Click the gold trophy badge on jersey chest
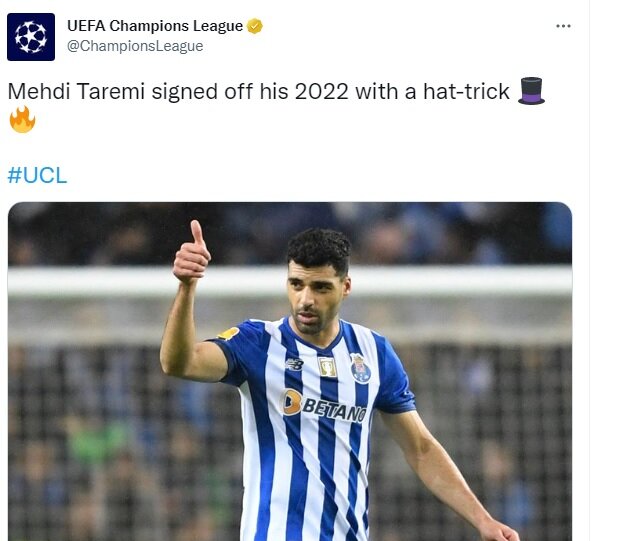The height and width of the screenshot is (541, 622). pos(328,366)
